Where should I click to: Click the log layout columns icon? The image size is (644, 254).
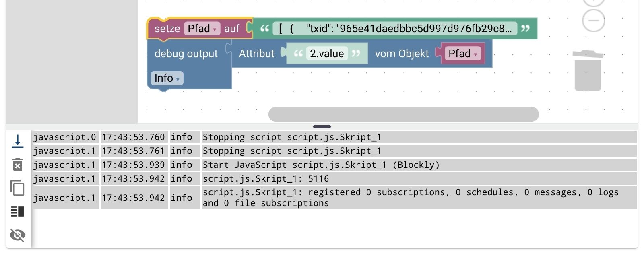18,211
